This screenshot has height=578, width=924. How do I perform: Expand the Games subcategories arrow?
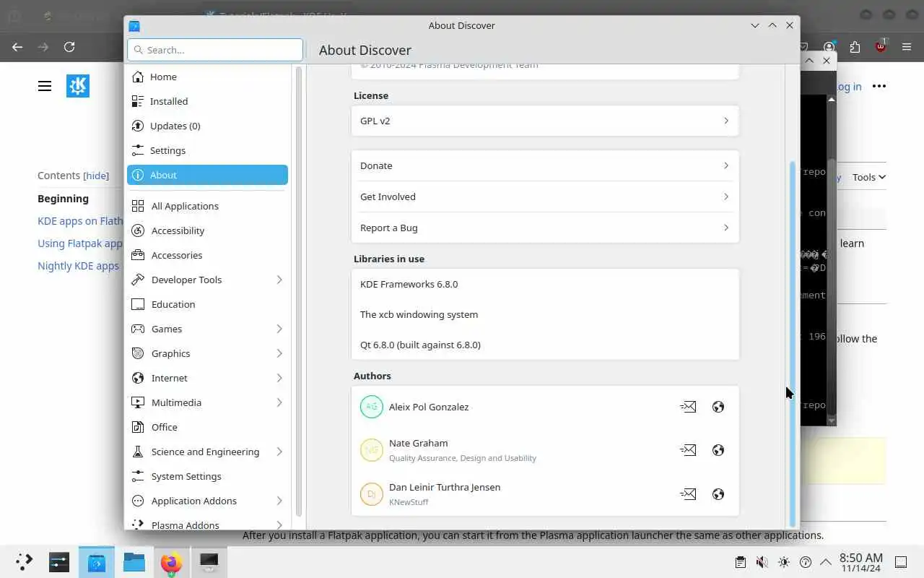pyautogui.click(x=279, y=329)
